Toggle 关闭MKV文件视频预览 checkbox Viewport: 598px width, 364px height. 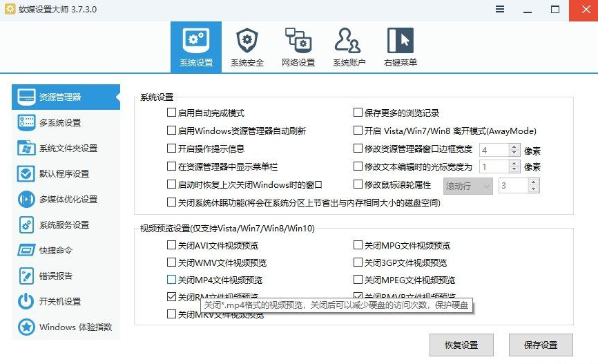point(171,314)
